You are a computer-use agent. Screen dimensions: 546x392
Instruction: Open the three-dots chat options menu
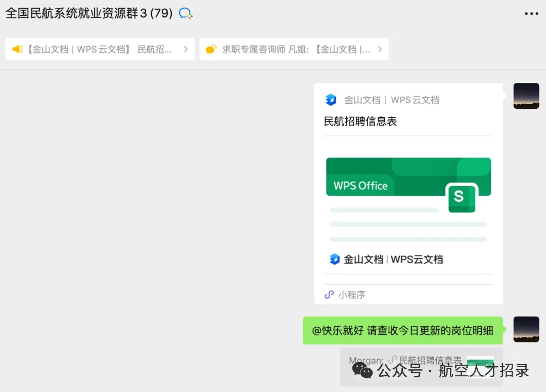tap(531, 14)
